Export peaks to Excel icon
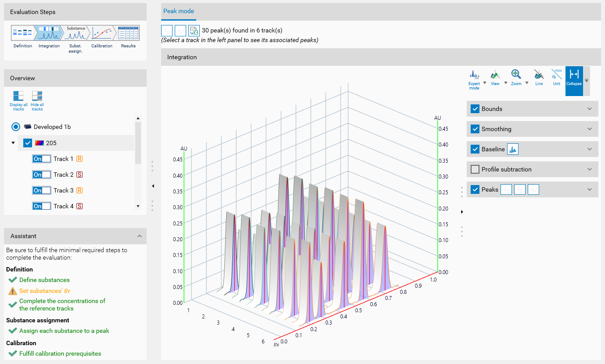This screenshot has width=605, height=364. pos(194,31)
